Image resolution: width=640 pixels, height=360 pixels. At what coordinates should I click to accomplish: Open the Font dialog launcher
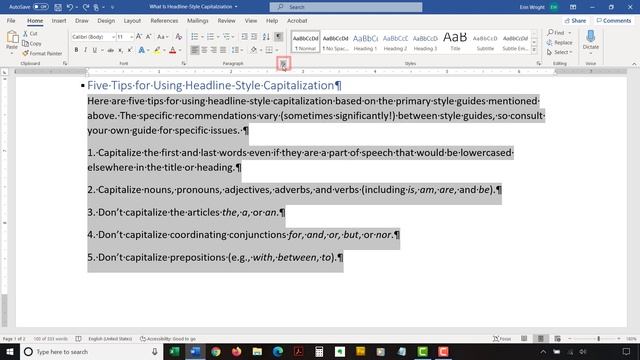tap(184, 64)
